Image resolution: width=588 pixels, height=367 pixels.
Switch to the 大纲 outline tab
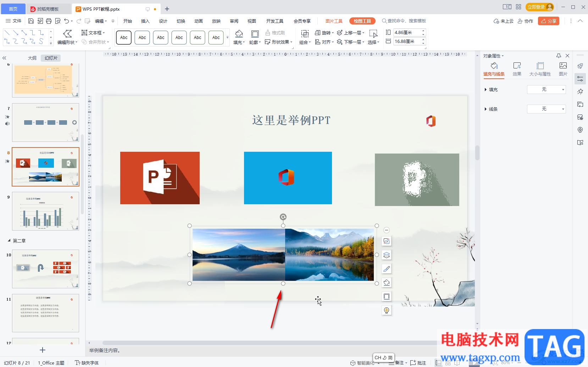(32, 58)
